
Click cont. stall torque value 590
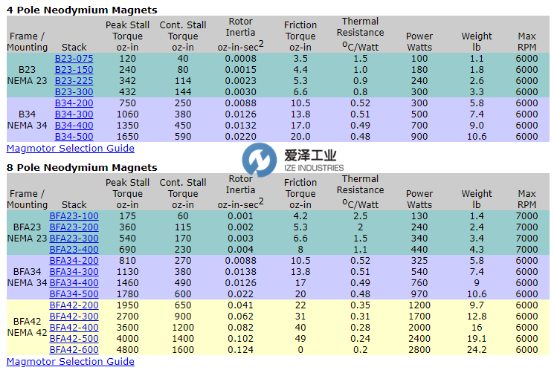pyautogui.click(x=183, y=137)
